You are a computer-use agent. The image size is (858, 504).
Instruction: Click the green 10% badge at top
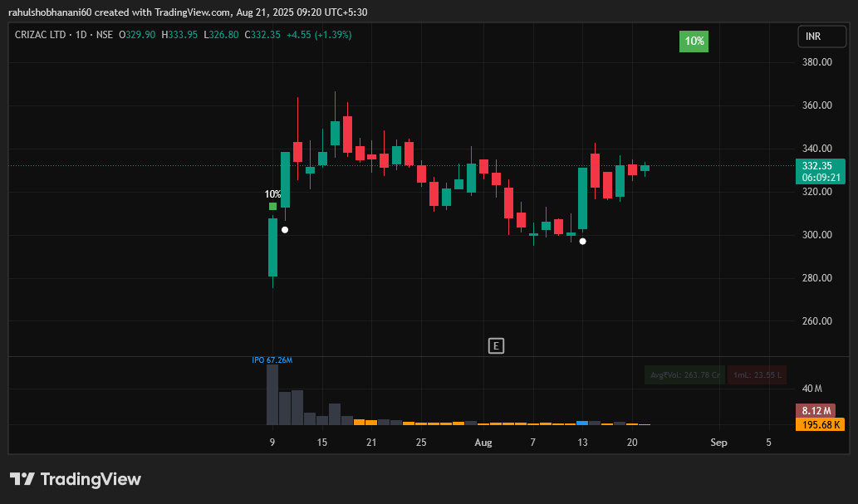coord(694,41)
